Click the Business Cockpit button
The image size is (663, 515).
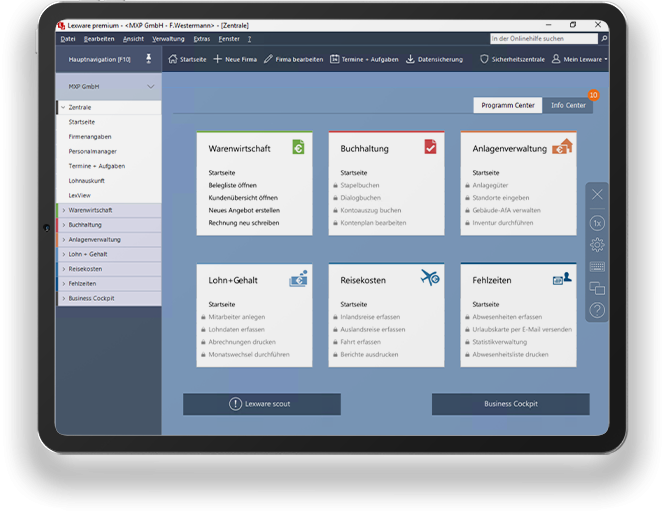point(510,404)
